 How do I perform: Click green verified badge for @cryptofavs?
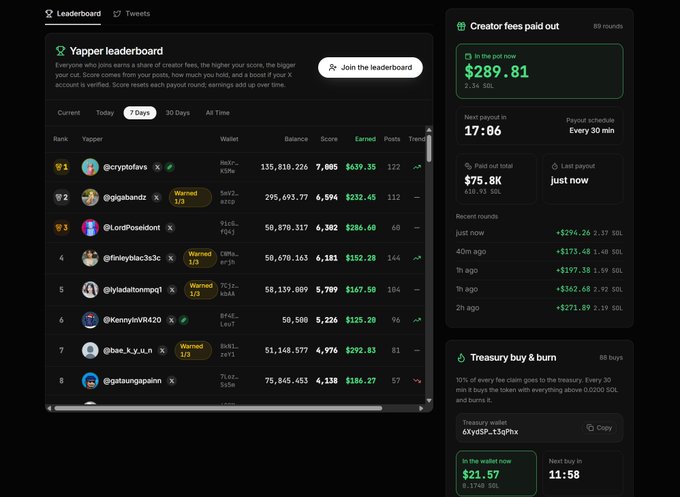pos(170,167)
